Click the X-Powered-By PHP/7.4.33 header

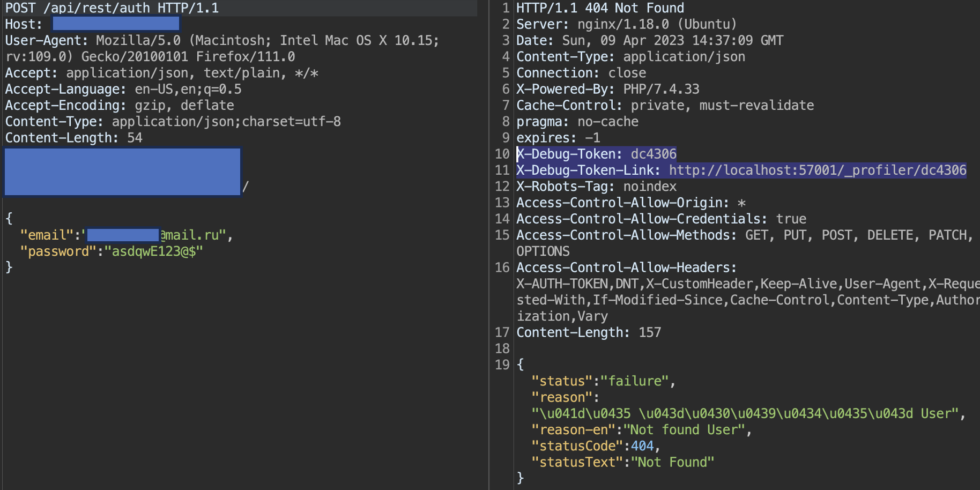pos(607,89)
